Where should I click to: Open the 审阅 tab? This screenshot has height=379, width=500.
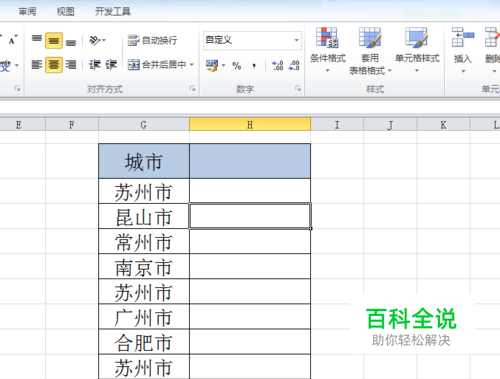point(27,12)
